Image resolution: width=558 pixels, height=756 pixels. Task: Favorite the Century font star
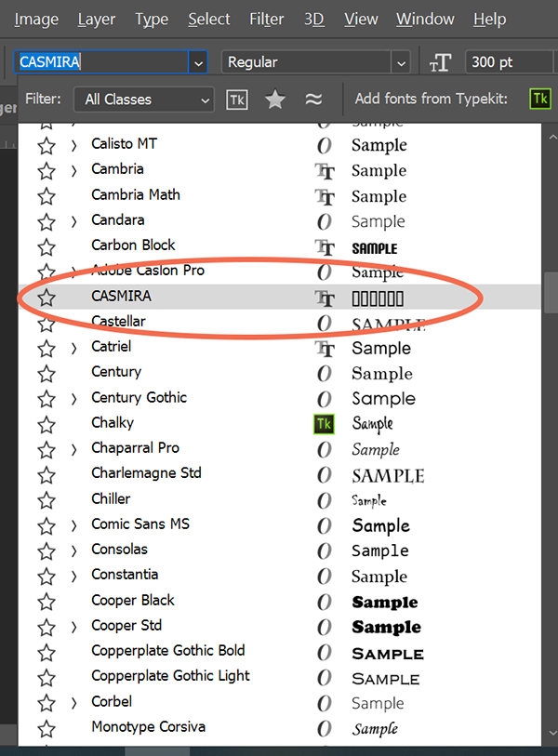coord(46,374)
